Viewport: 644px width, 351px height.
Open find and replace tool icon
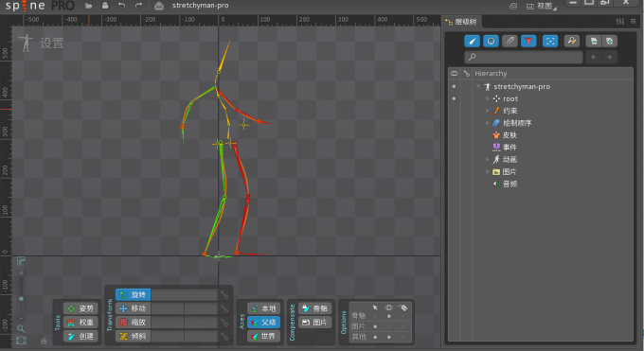click(x=571, y=41)
